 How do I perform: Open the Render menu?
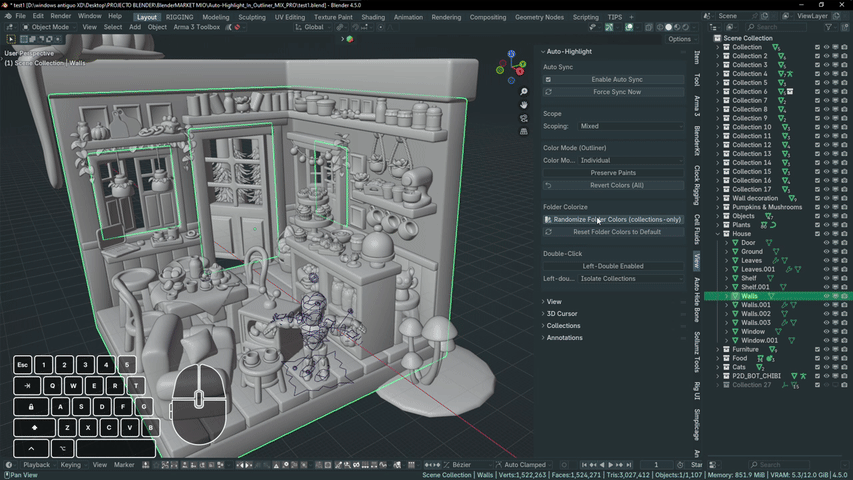(61, 16)
